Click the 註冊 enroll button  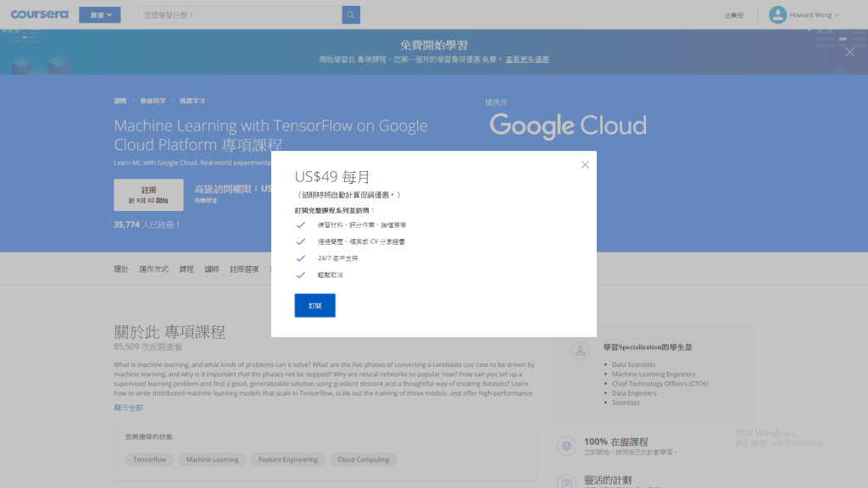coord(148,195)
